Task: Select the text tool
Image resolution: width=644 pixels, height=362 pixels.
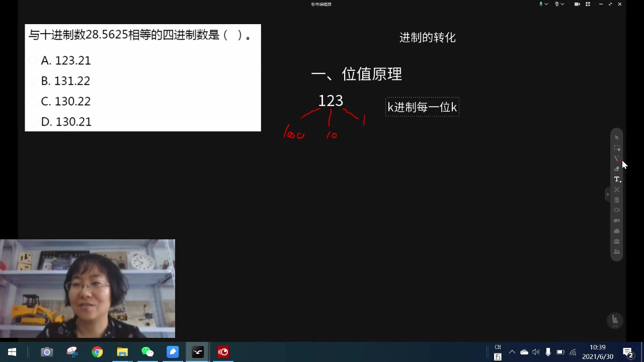Action: tap(616, 179)
